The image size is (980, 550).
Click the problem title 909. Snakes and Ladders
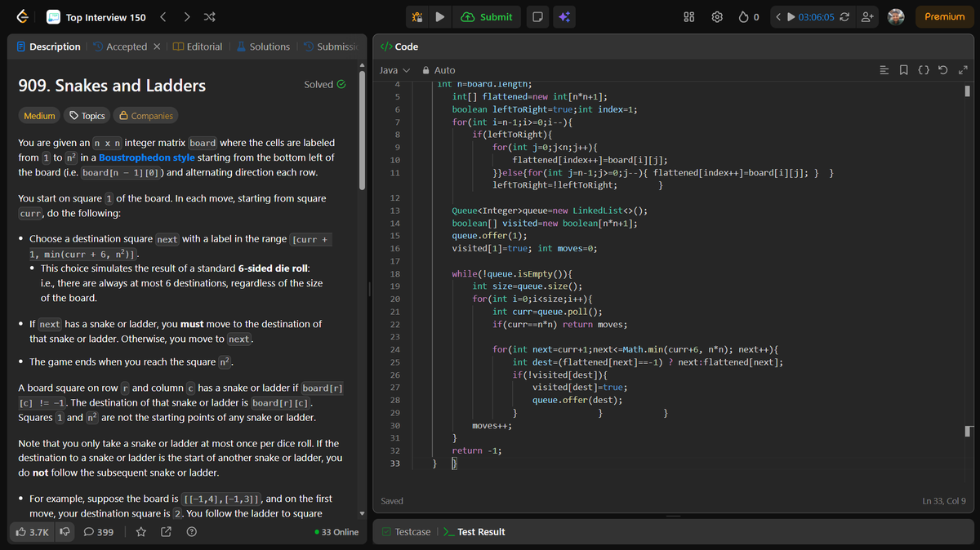click(112, 86)
